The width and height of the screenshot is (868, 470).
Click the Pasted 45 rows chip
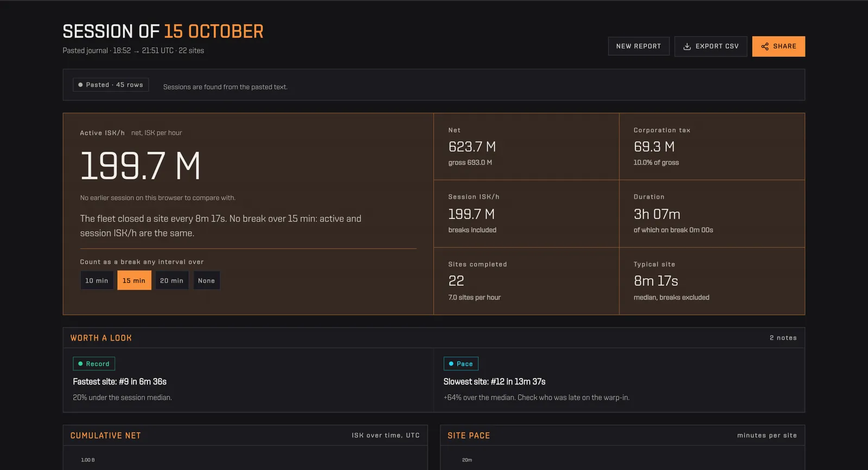tap(111, 85)
